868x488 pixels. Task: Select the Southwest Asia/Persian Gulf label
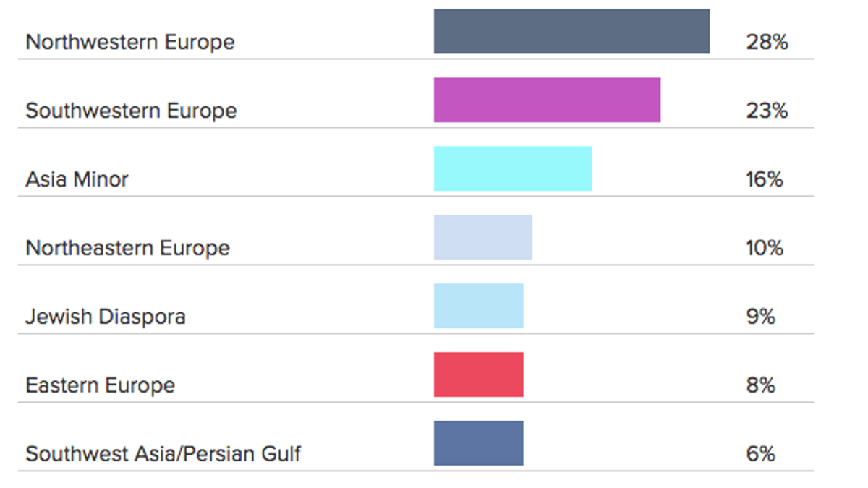(163, 454)
